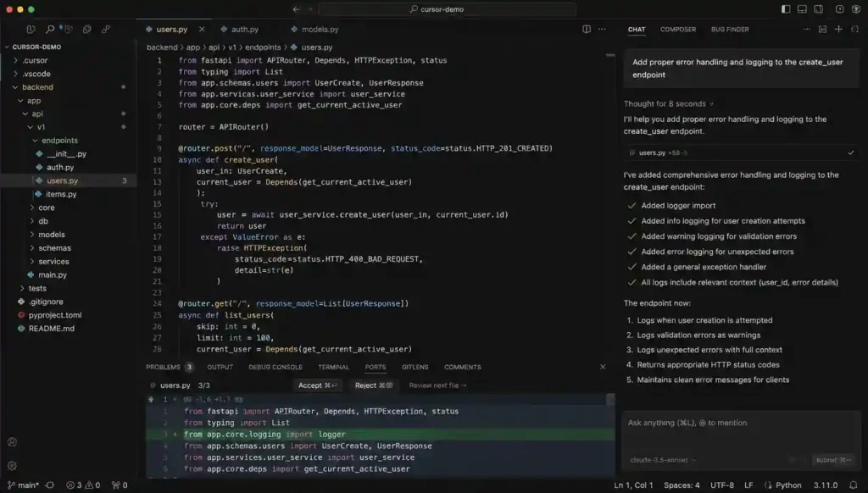This screenshot has height=493, width=868.
Task: Click the back navigation arrow in the title bar
Action: pos(296,9)
